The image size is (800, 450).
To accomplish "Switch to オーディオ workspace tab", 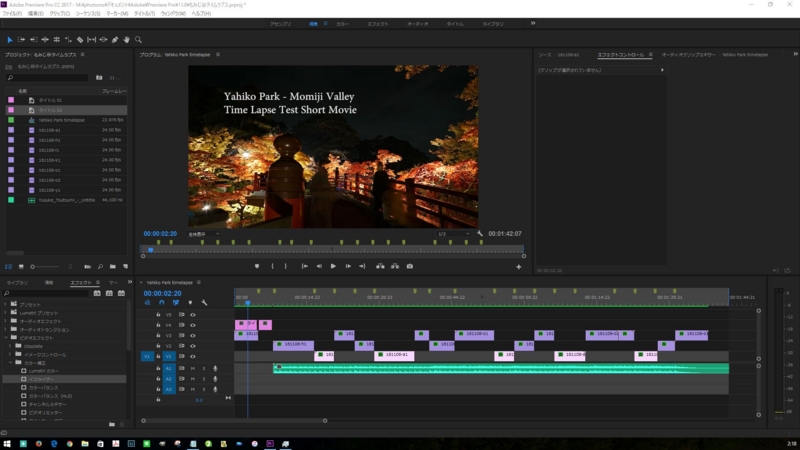I will tap(417, 24).
